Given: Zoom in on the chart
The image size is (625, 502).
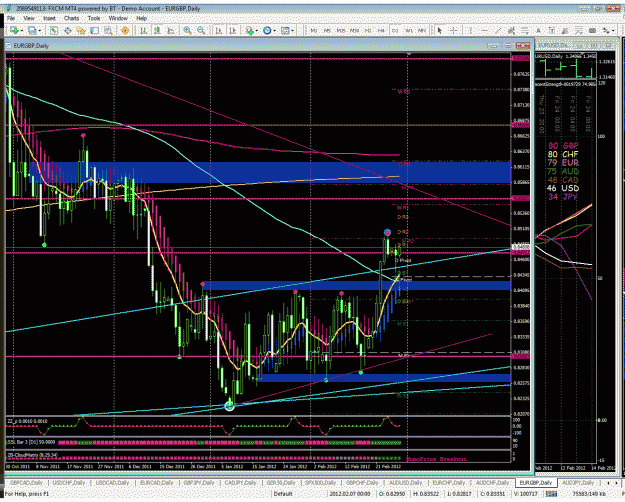Looking at the screenshot, I should click(x=187, y=30).
